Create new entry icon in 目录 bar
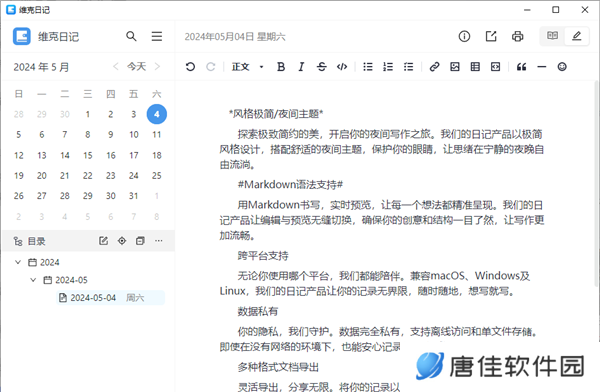The width and height of the screenshot is (600, 392). [103, 241]
